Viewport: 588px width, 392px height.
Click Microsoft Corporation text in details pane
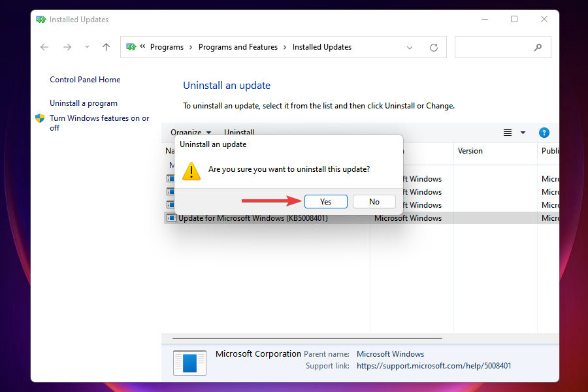258,353
